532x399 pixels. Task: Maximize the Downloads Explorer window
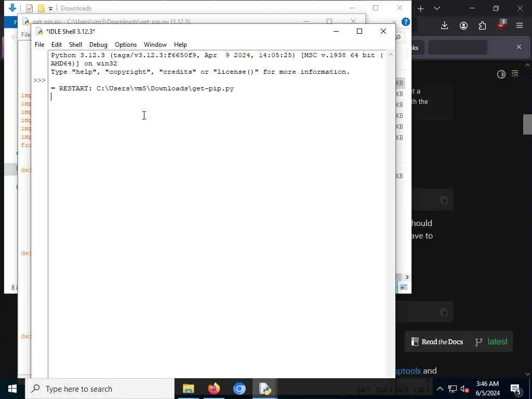click(x=376, y=8)
